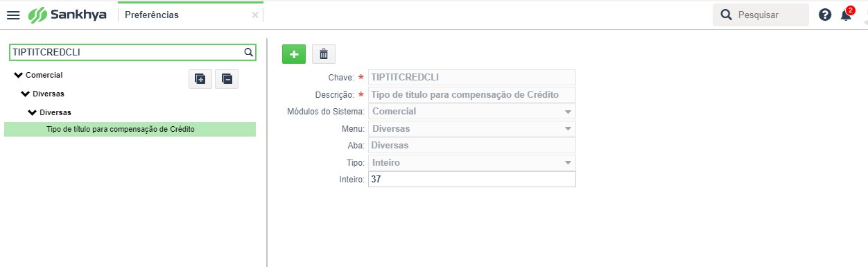Delete preference using trash icon
Screen dimensions: 868x267
(324, 53)
